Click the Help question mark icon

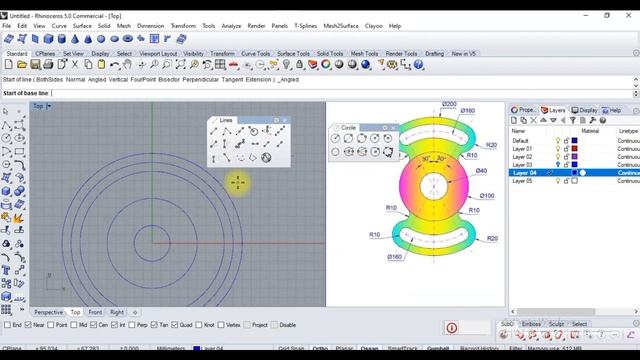pyautogui.click(x=418, y=64)
